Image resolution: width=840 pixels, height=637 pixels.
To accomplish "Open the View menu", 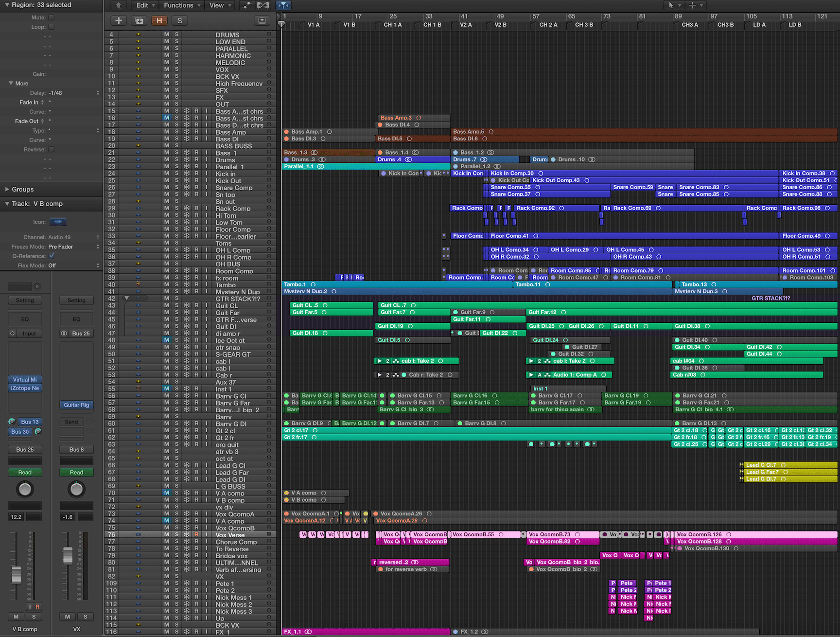I will point(220,5).
